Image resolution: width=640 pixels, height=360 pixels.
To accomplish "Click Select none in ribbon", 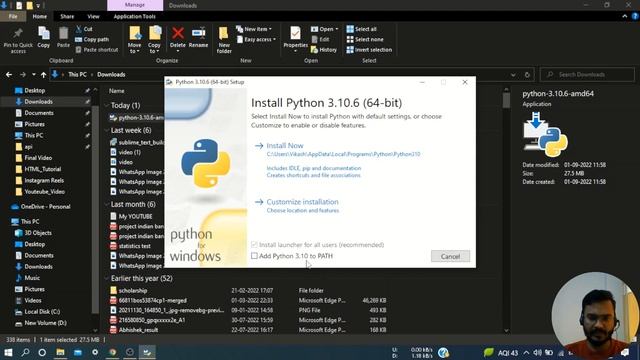I will tap(365, 40).
